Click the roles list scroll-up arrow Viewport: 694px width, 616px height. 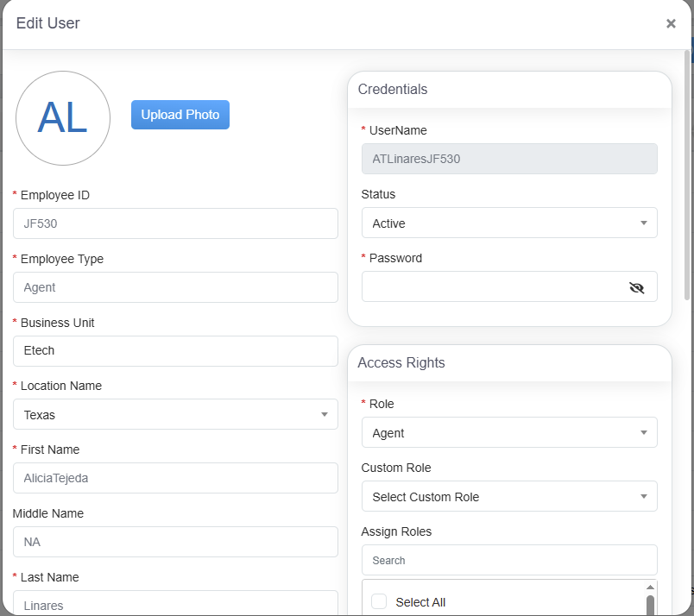click(650, 587)
